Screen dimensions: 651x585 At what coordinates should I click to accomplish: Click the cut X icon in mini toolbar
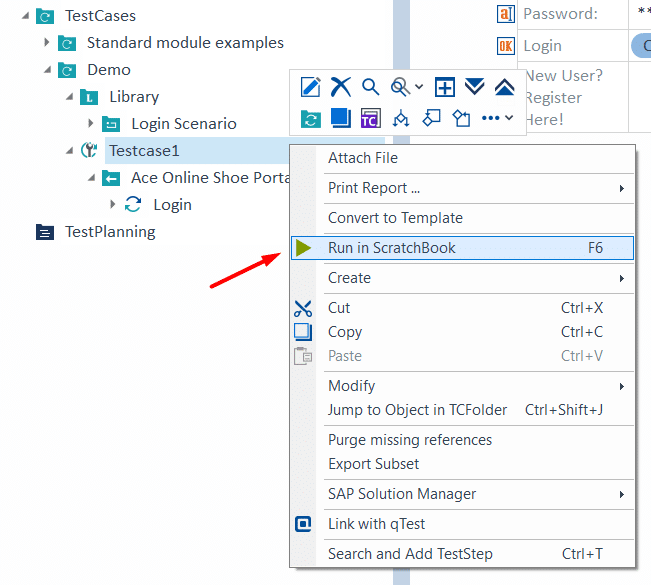[340, 87]
